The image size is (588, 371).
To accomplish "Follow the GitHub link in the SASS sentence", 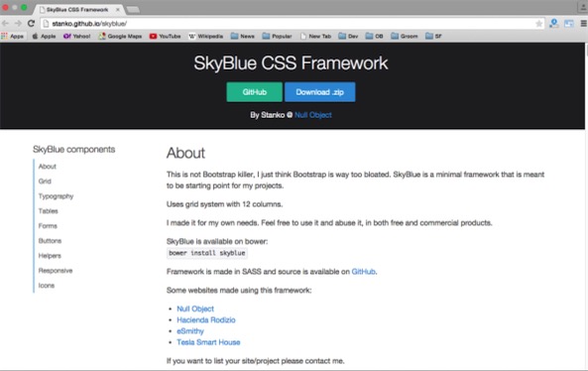I will click(363, 272).
